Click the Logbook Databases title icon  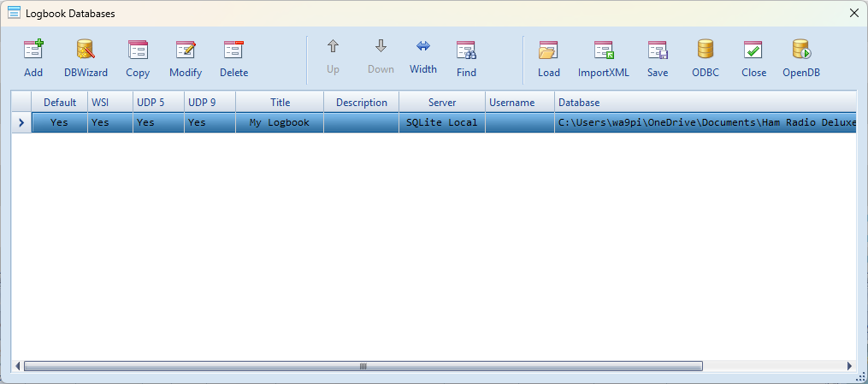tap(14, 14)
